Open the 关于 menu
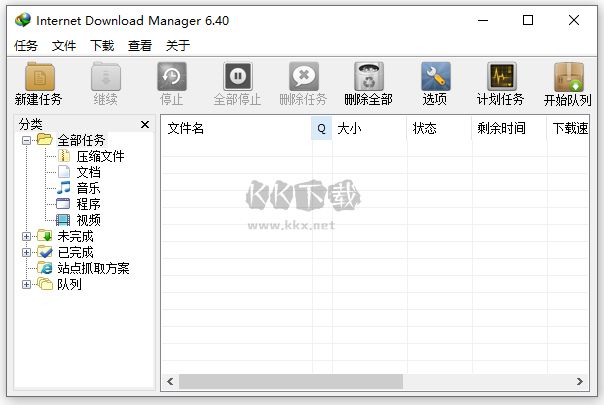604x405 pixels. click(178, 45)
